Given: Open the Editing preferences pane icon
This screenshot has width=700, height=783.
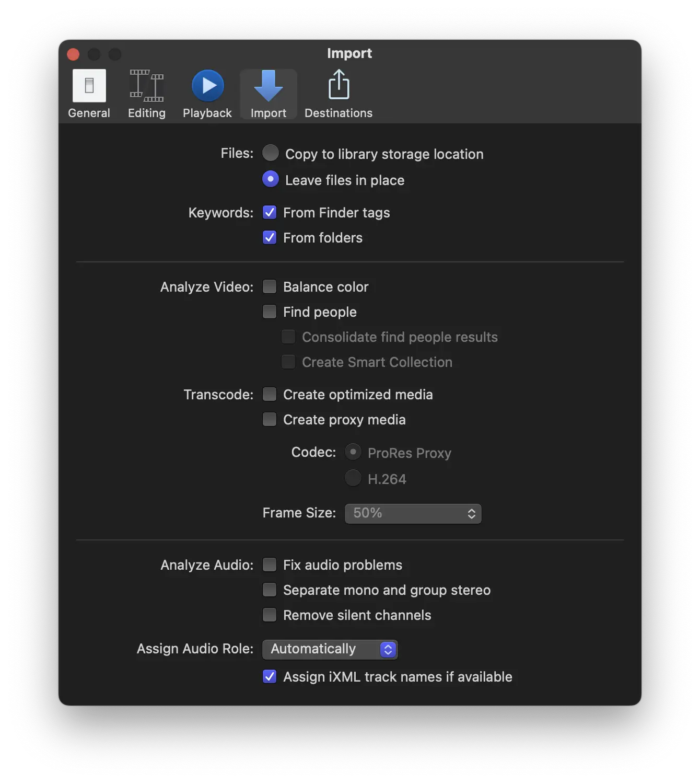Looking at the screenshot, I should (147, 86).
